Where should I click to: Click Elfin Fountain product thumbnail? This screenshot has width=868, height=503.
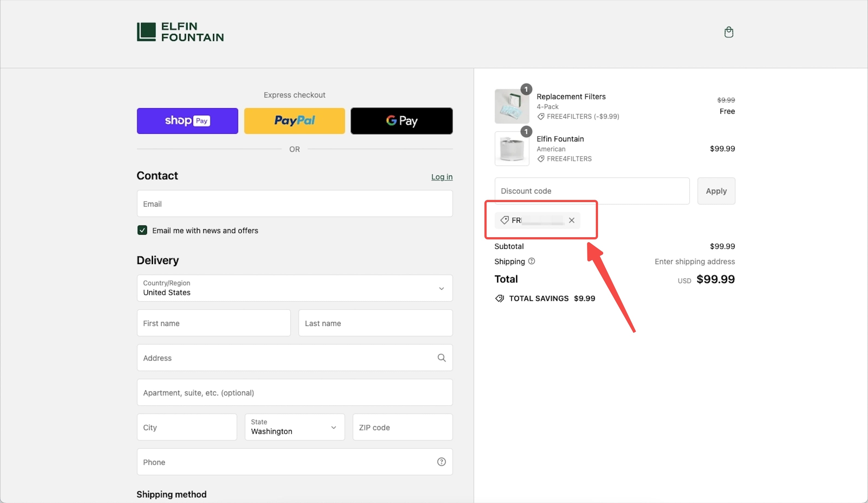(512, 149)
